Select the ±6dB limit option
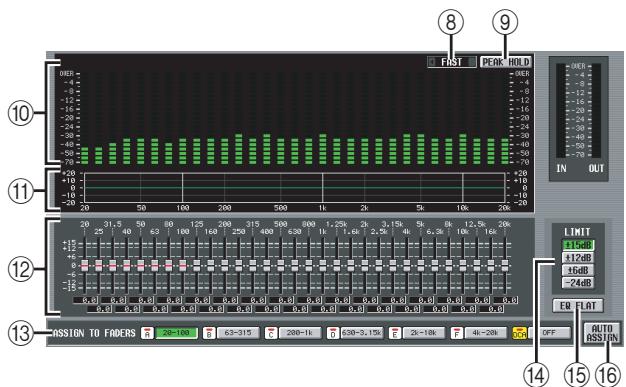The width and height of the screenshot is (626, 387). 578,270
